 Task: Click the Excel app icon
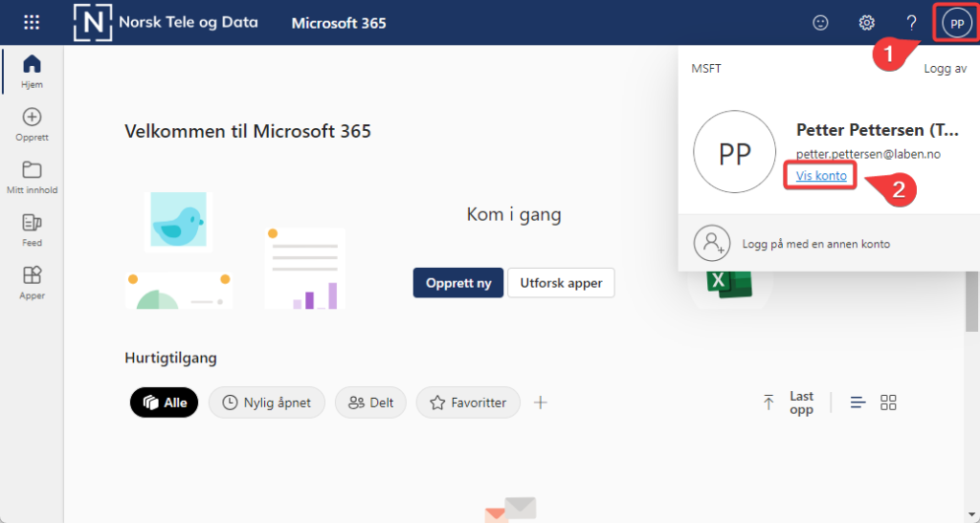point(729,284)
